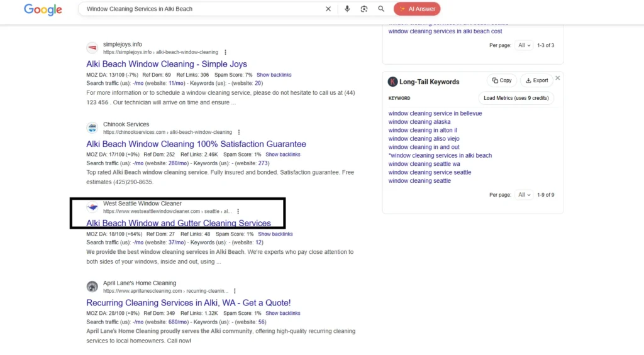The height and width of the screenshot is (355, 644).
Task: Click keyword window cleaning service seattle
Action: tap(430, 172)
